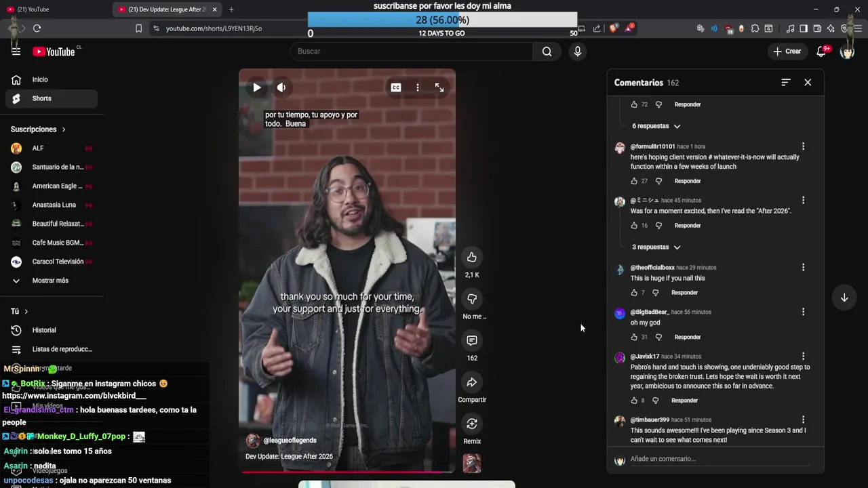Open a new browser tab

tap(231, 9)
